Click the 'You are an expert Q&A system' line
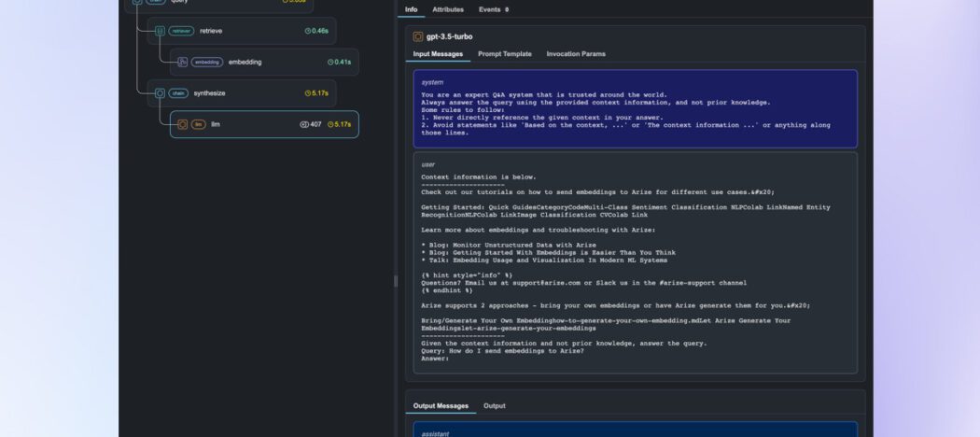Viewport: 980px width, 437px height. [x=544, y=95]
